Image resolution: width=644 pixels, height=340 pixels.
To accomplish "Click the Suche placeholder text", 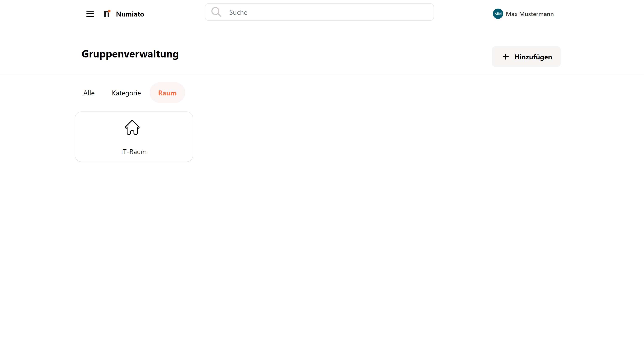I will pos(238,12).
